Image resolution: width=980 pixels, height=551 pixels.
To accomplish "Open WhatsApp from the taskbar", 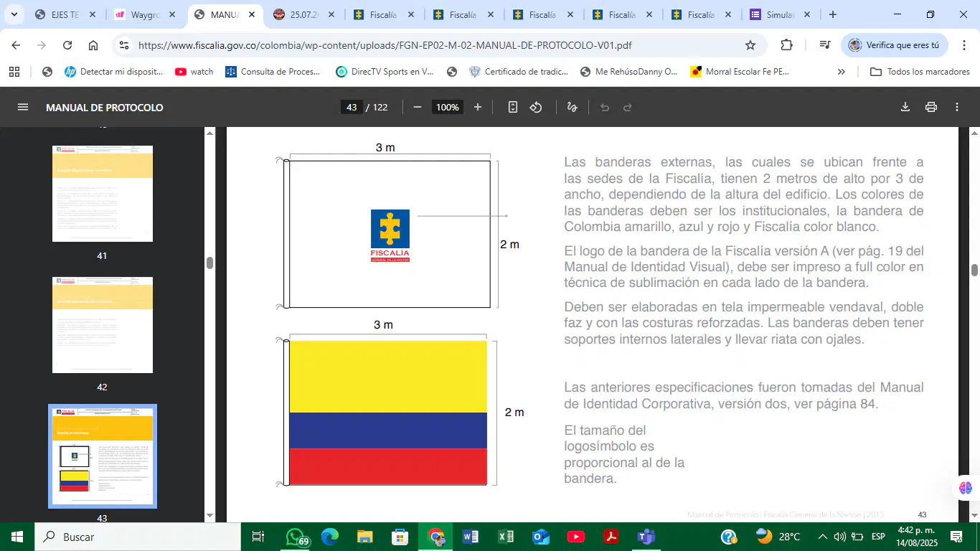I will 296,537.
